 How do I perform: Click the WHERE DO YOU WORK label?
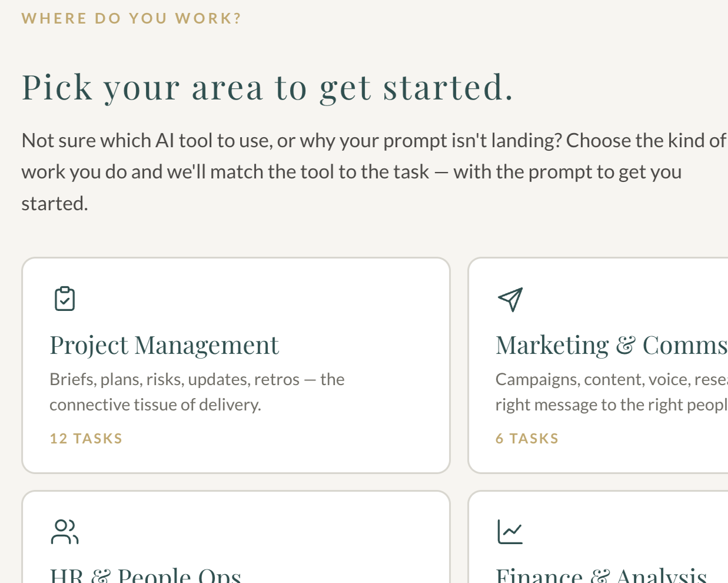132,18
